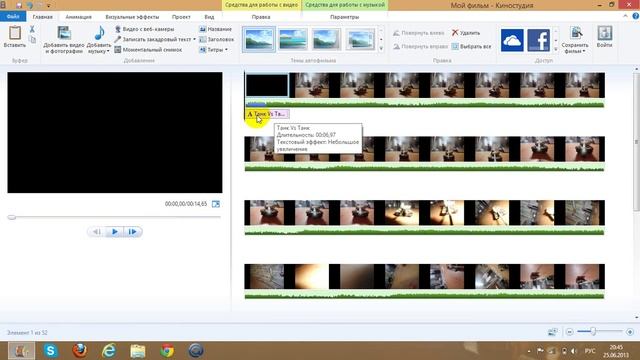Take a Моментальный снимок
Screen dimensions: 640x360
(148, 50)
